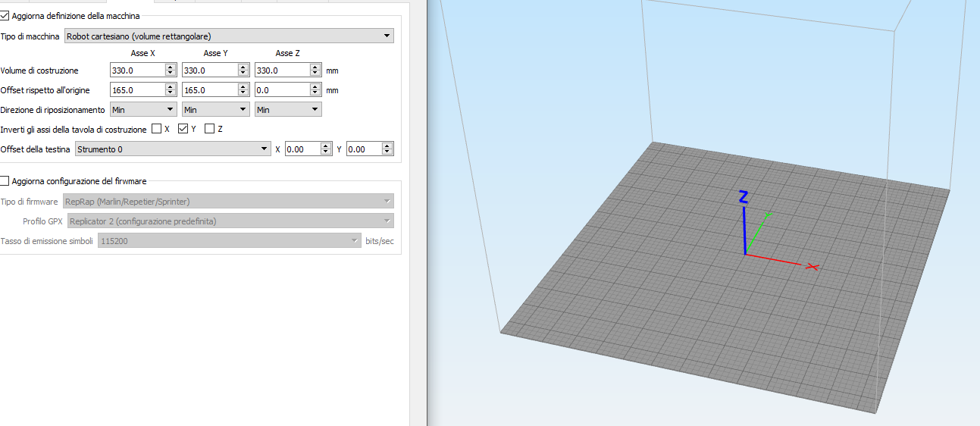Image resolution: width=980 pixels, height=426 pixels.
Task: Open the 'Tipo di macchina' dropdown
Action: 229,36
